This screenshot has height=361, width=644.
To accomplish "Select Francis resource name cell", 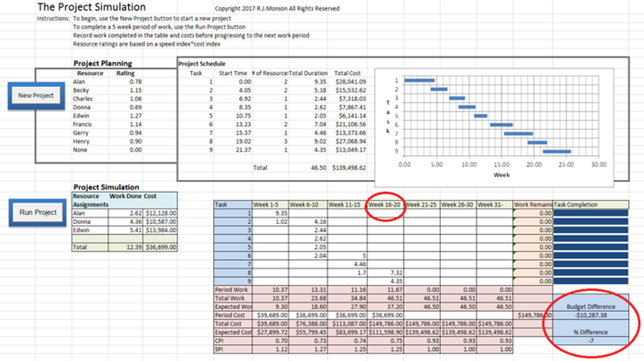I will point(82,125).
